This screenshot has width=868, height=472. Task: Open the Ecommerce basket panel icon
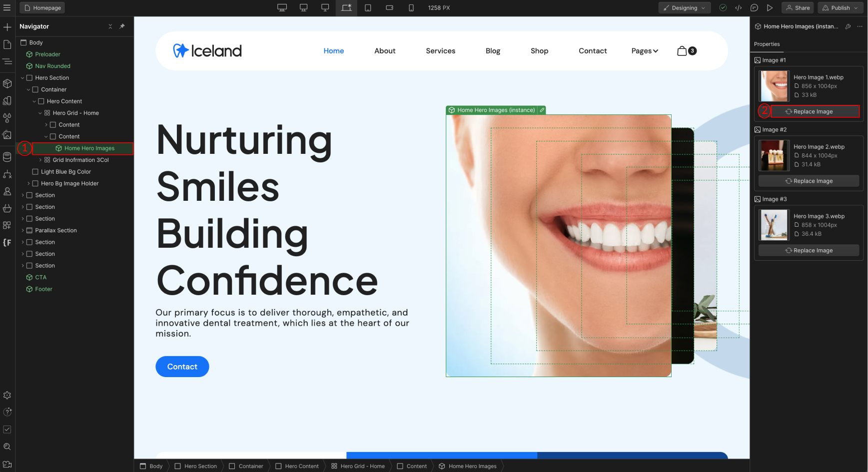(x=7, y=208)
